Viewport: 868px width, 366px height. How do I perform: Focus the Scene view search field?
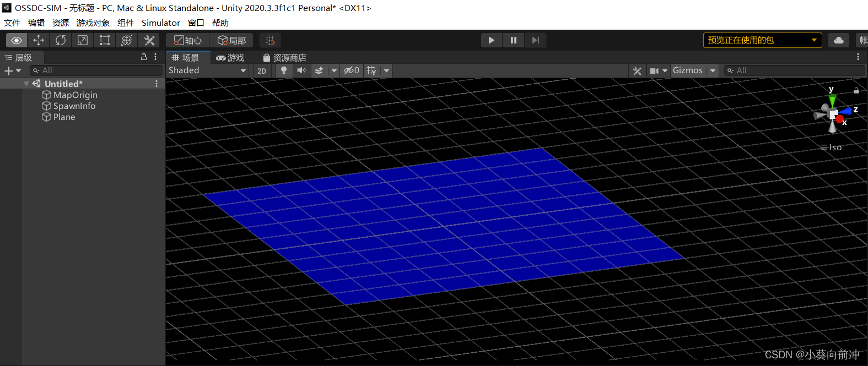[x=794, y=70]
